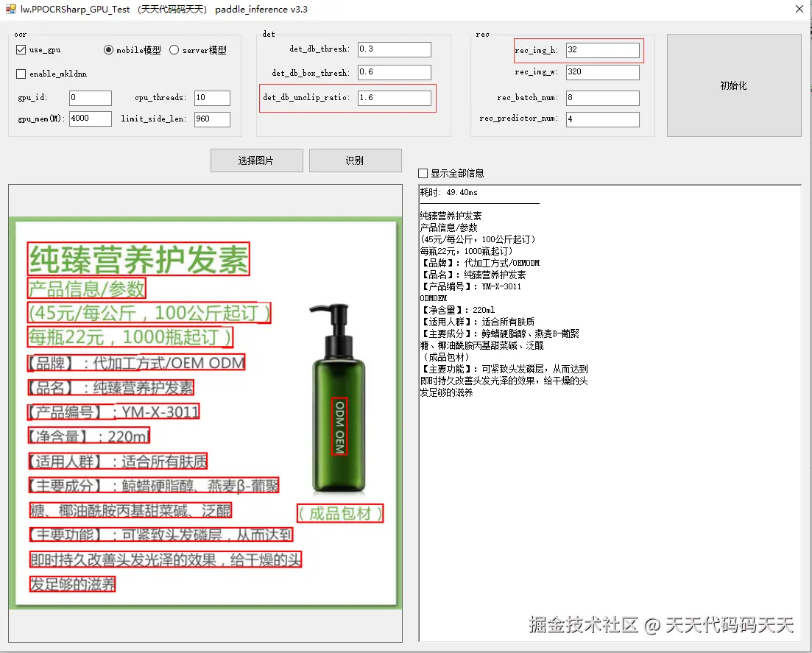Edit the limit_side_len value

click(212, 119)
